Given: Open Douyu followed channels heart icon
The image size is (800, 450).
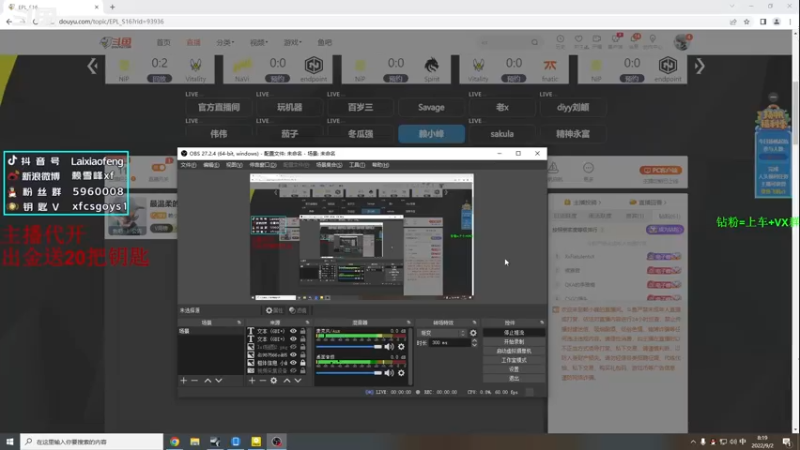Looking at the screenshot, I should [579, 40].
